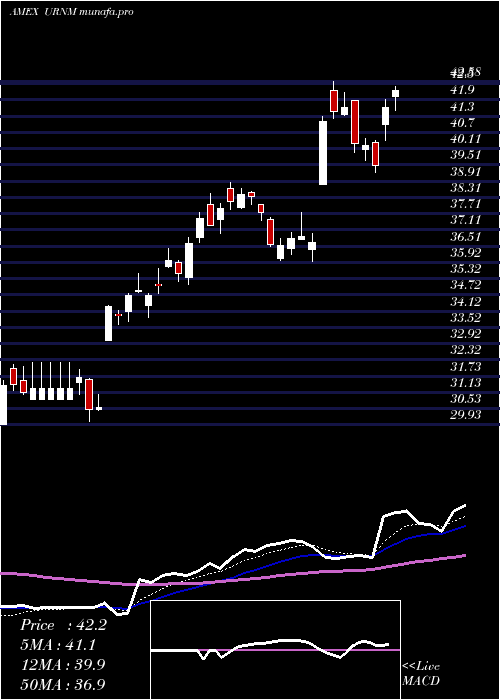500x700 pixels.
Task: Select the 41.9 price axis label
Action: point(463,90)
